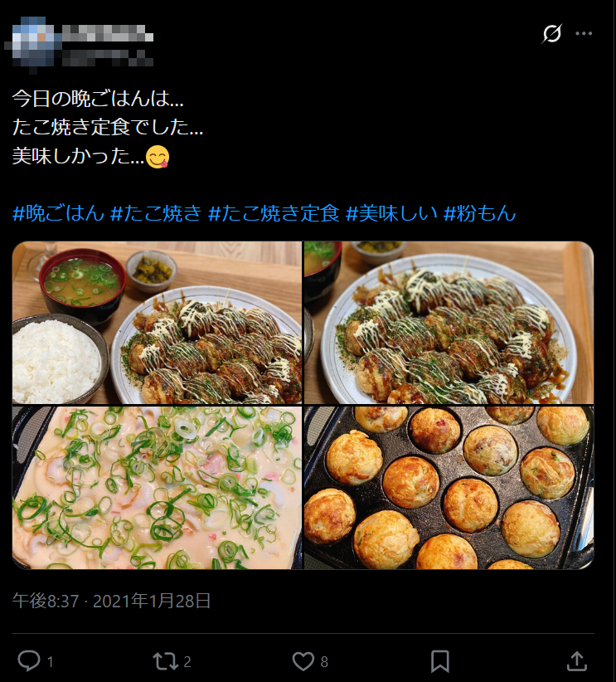
Task: Like the post with the heart icon
Action: (303, 661)
